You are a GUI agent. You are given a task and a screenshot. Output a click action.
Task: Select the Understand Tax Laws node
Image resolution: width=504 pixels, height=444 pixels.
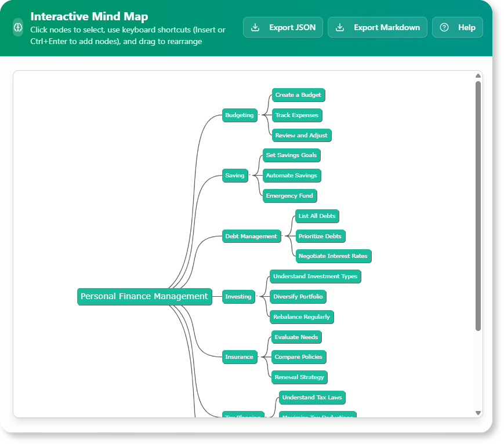(x=311, y=397)
